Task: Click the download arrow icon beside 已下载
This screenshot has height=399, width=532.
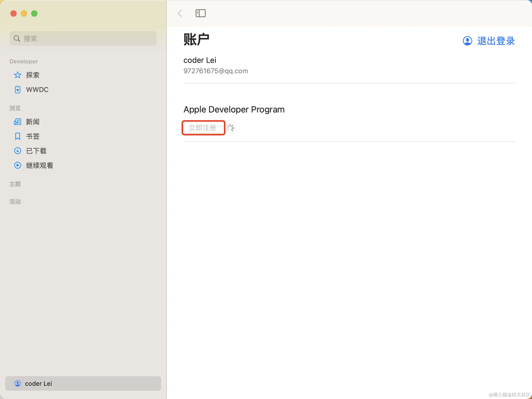Action: 17,151
